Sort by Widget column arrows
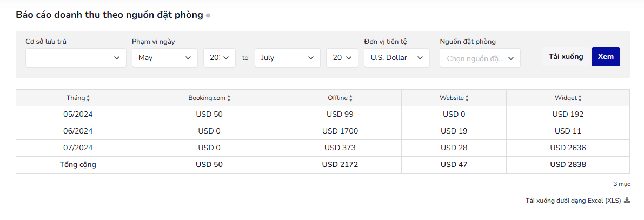Image resolution: width=644 pixels, height=220 pixels. pyautogui.click(x=580, y=98)
